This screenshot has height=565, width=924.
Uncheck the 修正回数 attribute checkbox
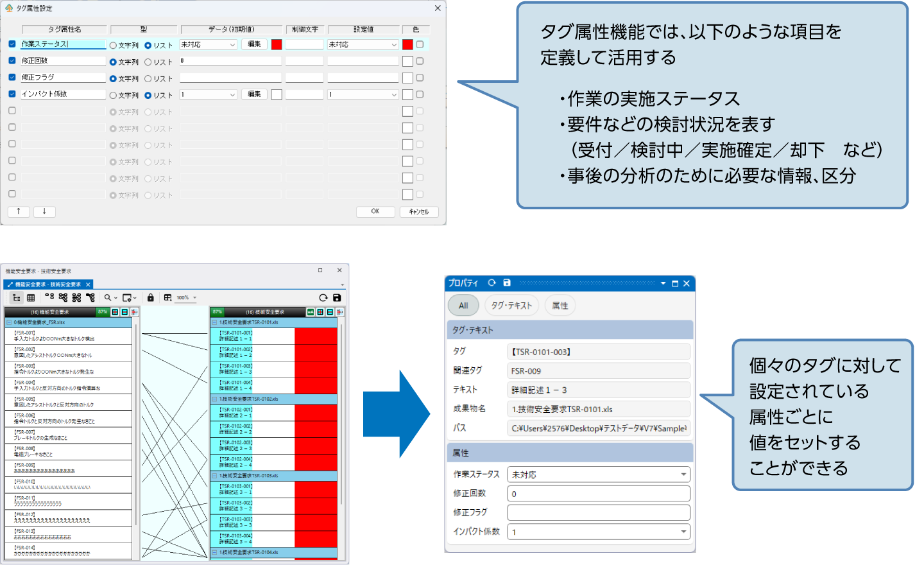(12, 61)
